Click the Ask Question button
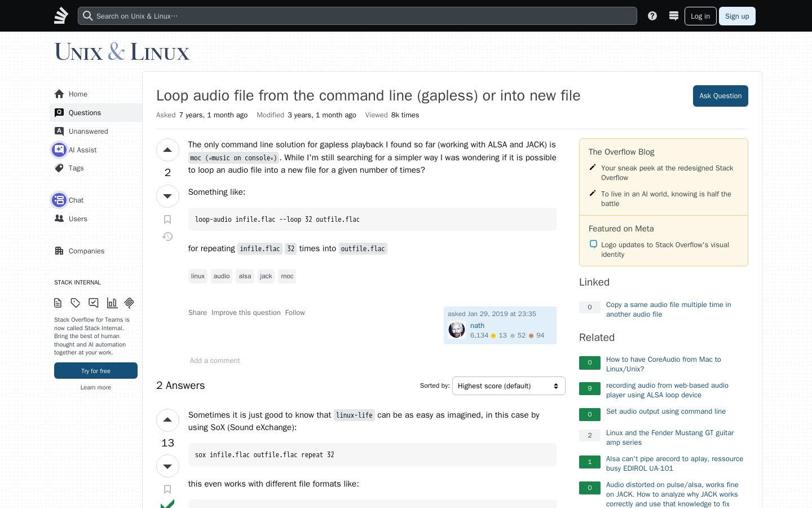 click(720, 96)
